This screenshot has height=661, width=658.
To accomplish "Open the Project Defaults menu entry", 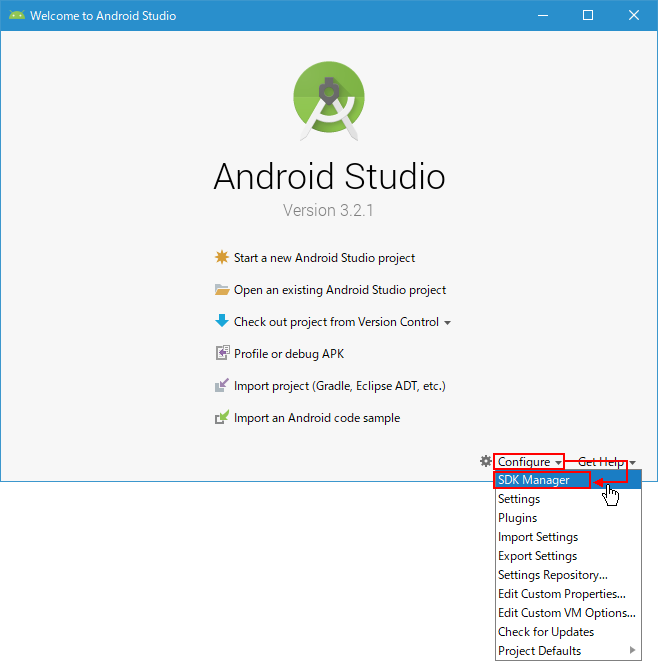I will tap(568, 650).
